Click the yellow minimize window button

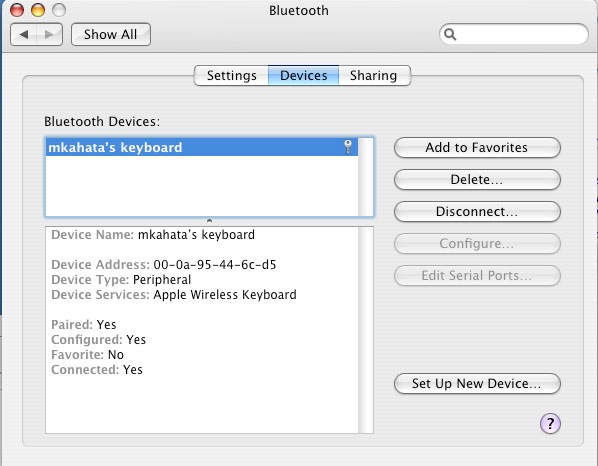pos(38,10)
